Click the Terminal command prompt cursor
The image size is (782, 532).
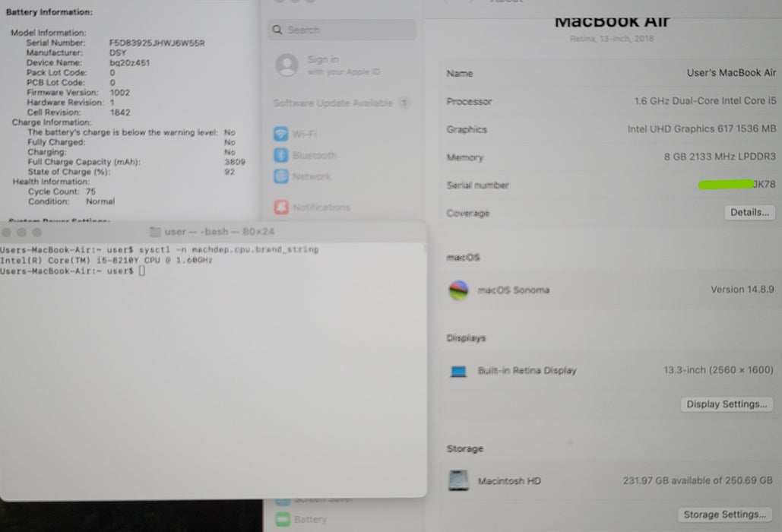[142, 271]
